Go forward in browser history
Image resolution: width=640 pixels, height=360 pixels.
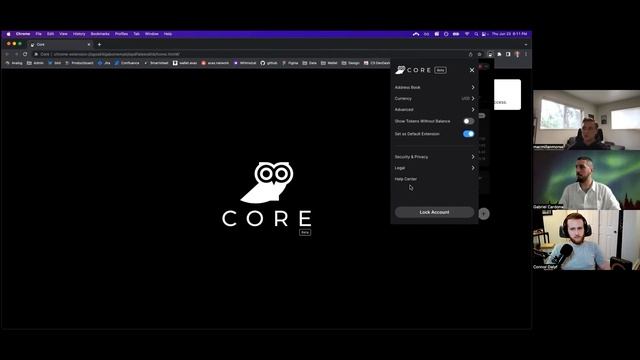16,54
